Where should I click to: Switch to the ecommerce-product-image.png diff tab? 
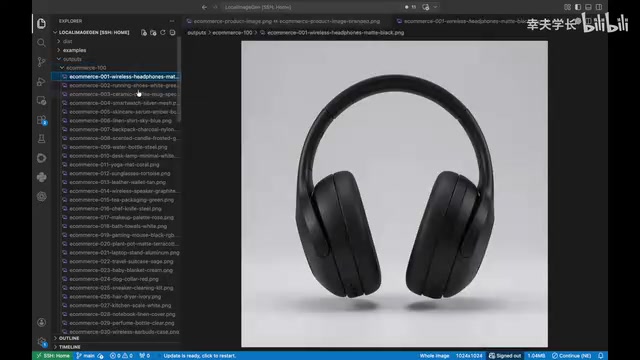tap(286, 21)
